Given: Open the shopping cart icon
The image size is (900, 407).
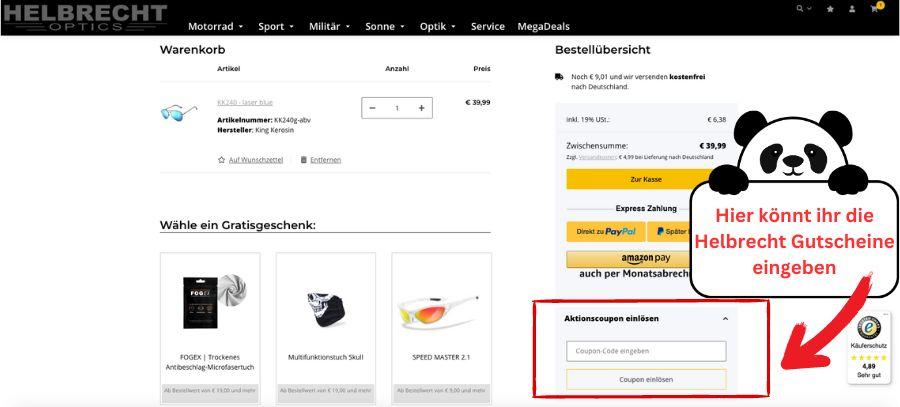Looking at the screenshot, I should (876, 7).
